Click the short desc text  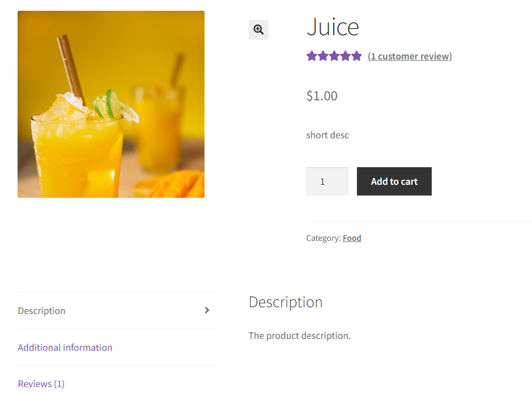pyautogui.click(x=327, y=135)
